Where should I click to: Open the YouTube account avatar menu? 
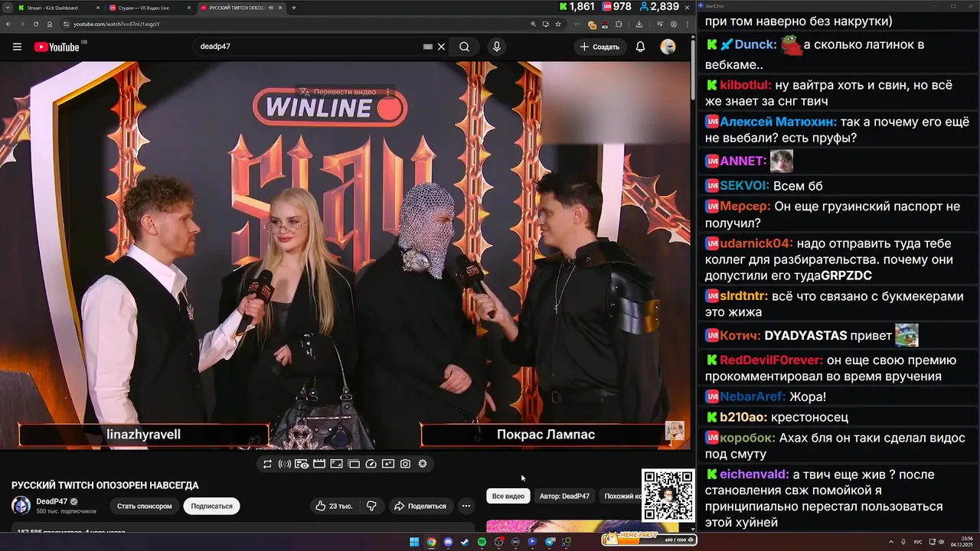668,47
